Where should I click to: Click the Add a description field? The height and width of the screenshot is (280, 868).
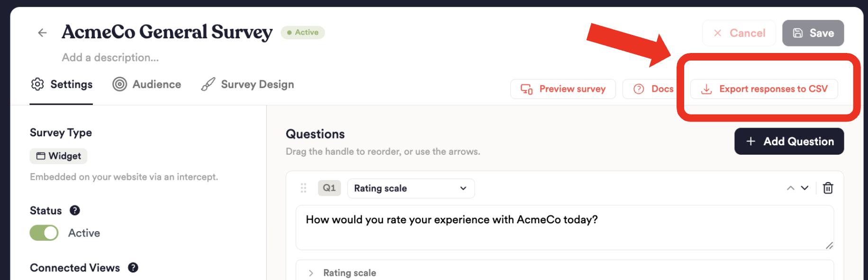click(110, 57)
